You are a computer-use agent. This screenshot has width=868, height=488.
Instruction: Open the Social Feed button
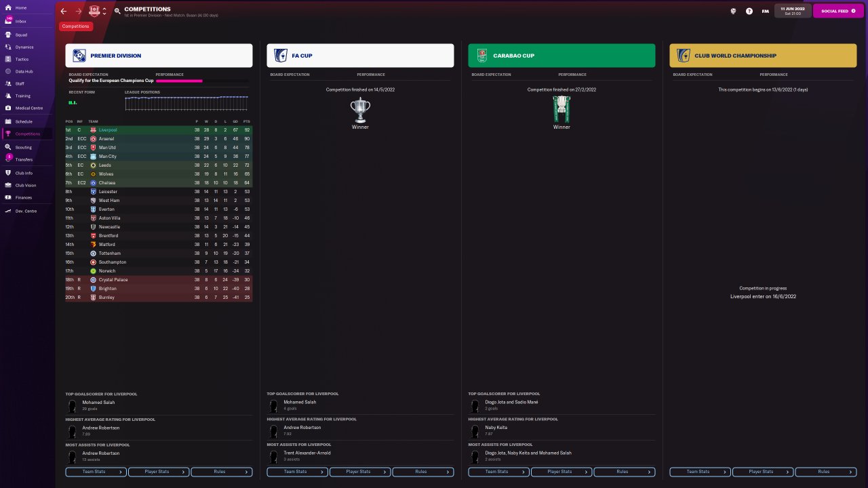(838, 11)
